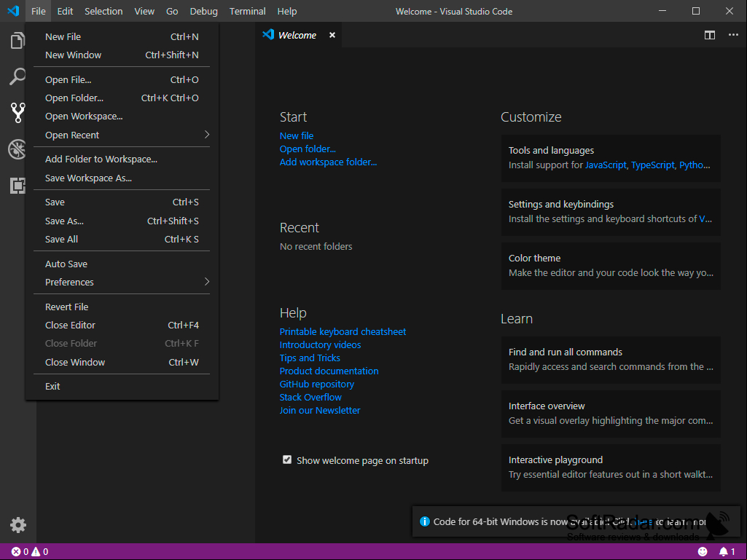Open Find and run all commands card
The width and height of the screenshot is (747, 560).
coord(610,360)
